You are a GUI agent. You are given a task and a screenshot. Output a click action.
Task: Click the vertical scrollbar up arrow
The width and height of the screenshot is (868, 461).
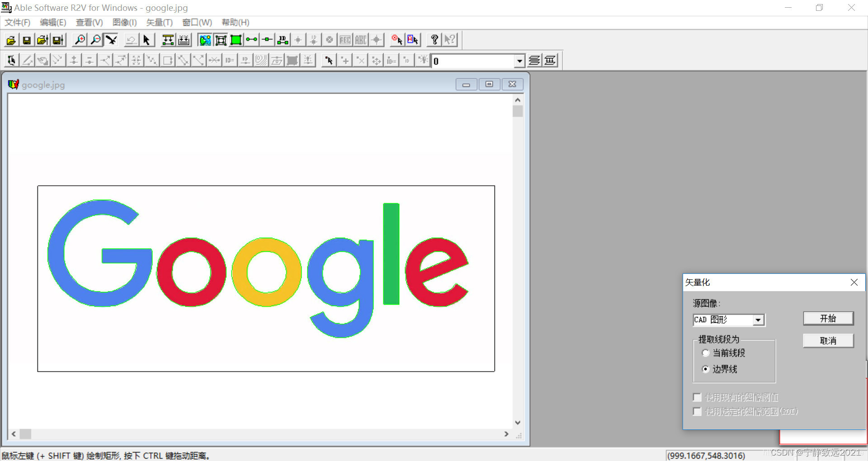[x=518, y=100]
